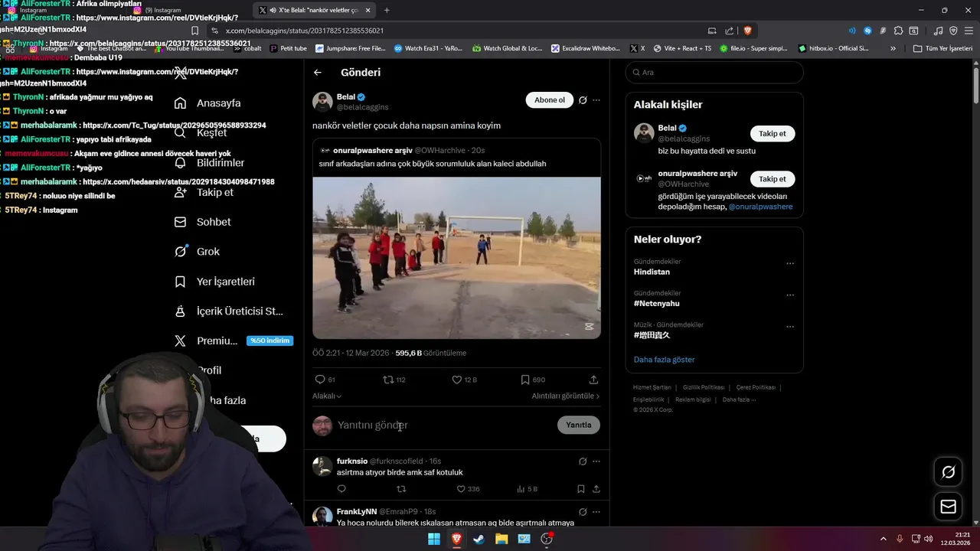Open more options for the Müzik trend
The height and width of the screenshot is (551, 980).
click(x=790, y=327)
